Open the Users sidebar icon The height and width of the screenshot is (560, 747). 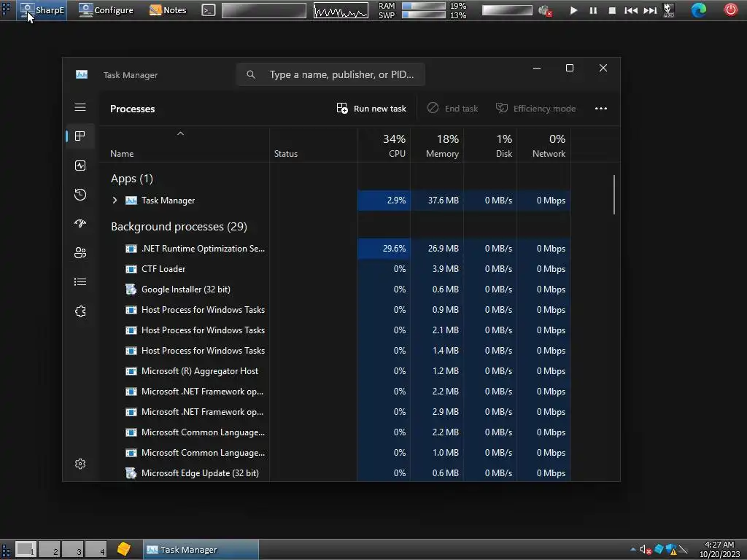pos(80,253)
